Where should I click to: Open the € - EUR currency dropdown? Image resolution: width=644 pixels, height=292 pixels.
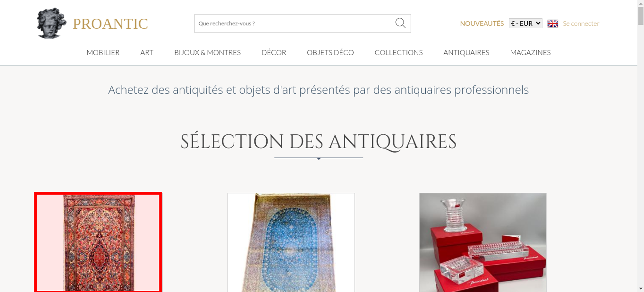(x=526, y=23)
